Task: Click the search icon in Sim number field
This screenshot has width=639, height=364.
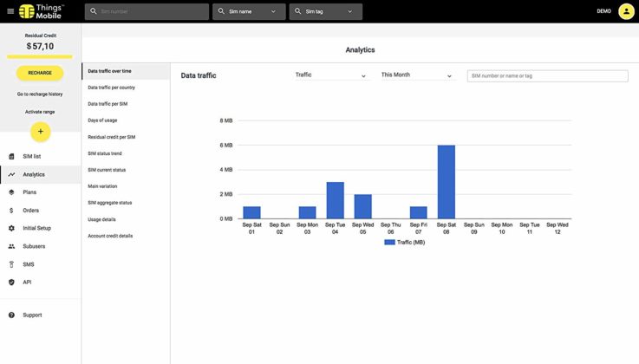Action: point(94,11)
